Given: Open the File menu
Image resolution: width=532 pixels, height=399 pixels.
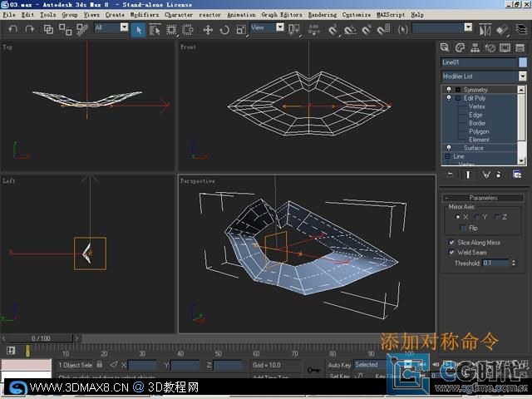Looking at the screenshot, I should tap(9, 15).
